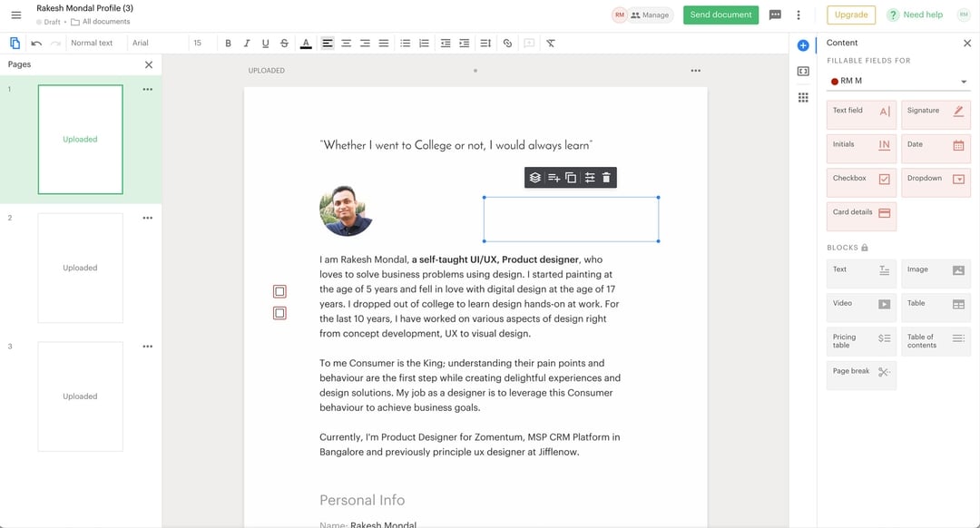This screenshot has width=980, height=528.
Task: Clear formatting with the toolbar icon
Action: (x=550, y=43)
